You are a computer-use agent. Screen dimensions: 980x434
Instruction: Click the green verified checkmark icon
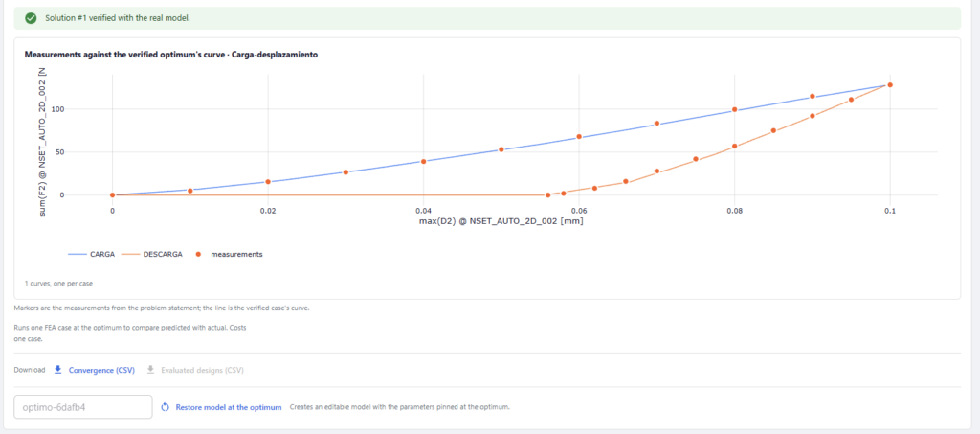pyautogui.click(x=30, y=18)
